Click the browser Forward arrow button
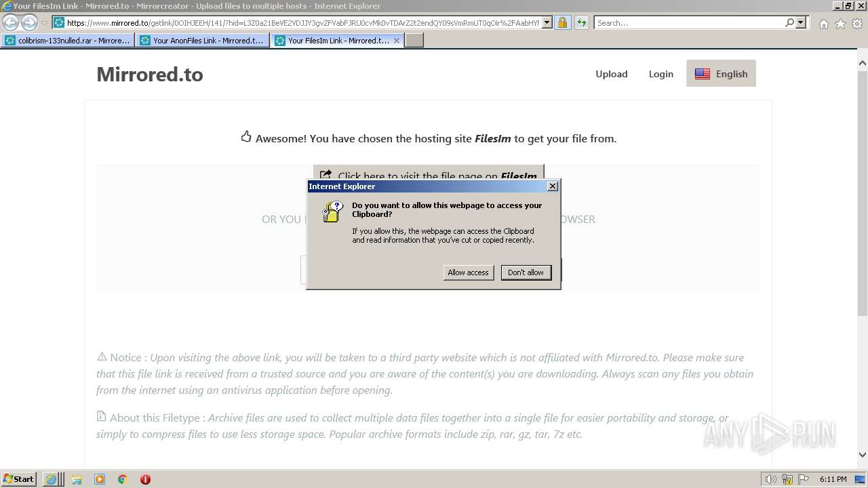 pos(29,22)
